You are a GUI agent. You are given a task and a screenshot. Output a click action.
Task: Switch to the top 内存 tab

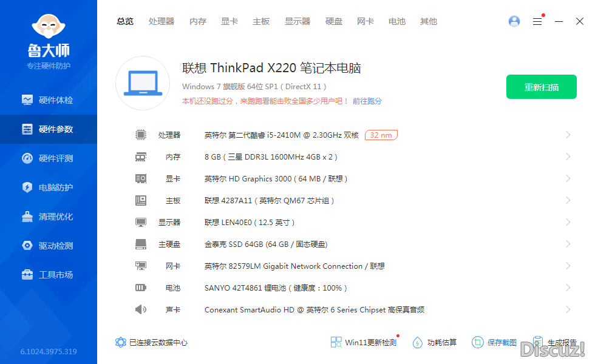click(198, 21)
